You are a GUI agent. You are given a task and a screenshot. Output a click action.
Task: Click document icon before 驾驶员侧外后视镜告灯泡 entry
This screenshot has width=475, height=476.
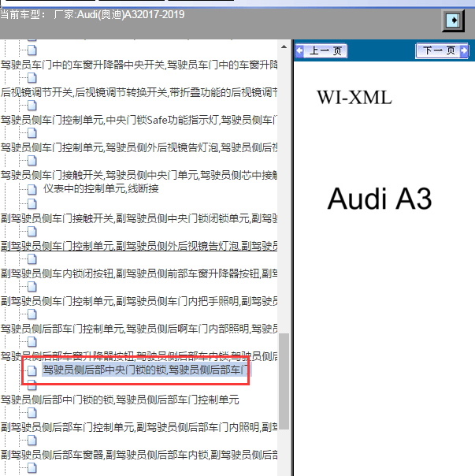point(32,133)
